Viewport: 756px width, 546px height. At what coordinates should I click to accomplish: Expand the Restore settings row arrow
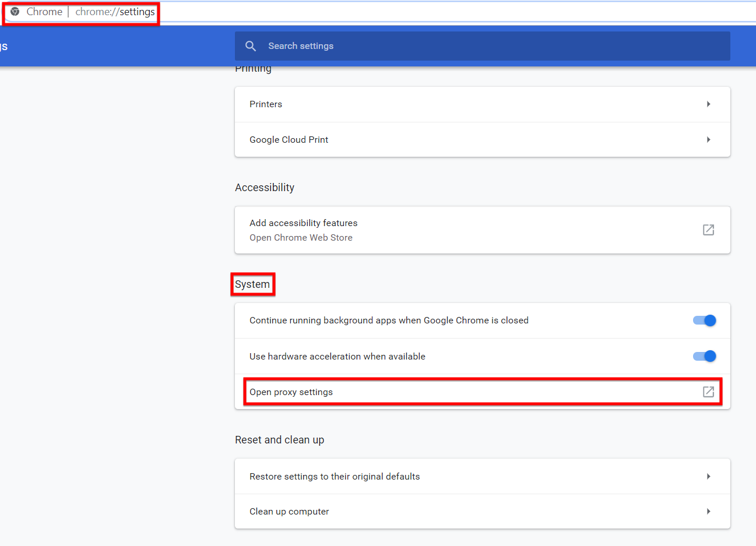point(708,476)
